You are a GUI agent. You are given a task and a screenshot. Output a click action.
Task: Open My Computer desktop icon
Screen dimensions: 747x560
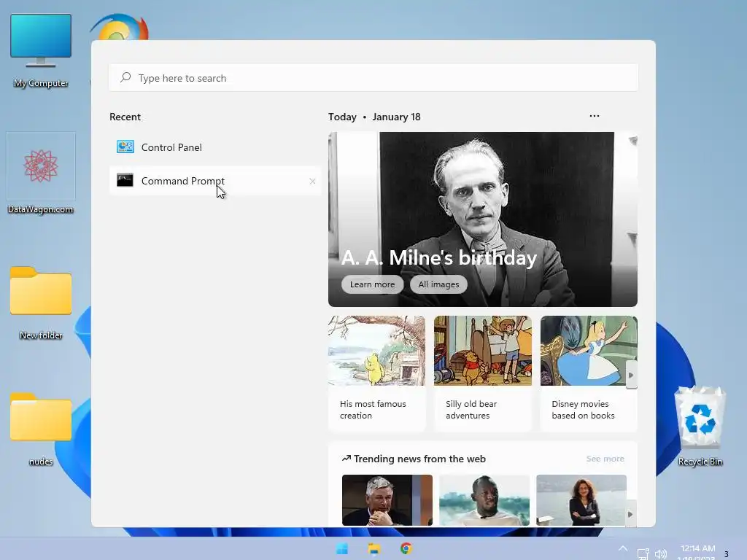[x=41, y=50]
